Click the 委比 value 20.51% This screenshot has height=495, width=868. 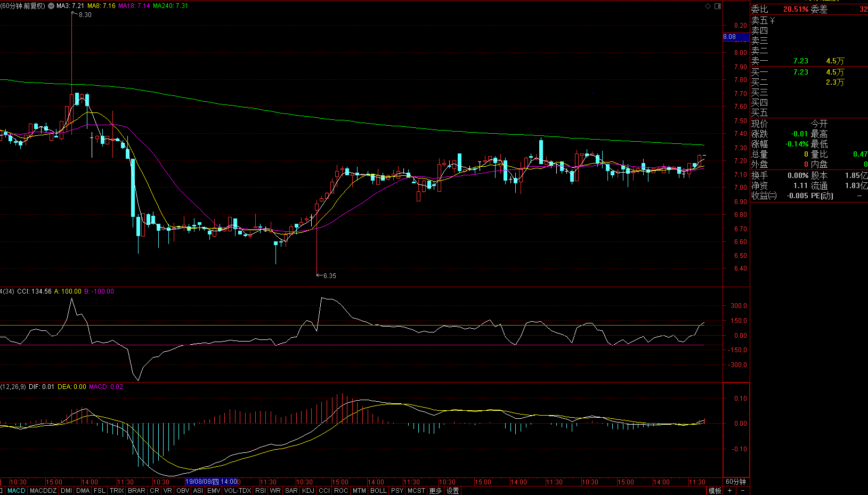coord(796,9)
